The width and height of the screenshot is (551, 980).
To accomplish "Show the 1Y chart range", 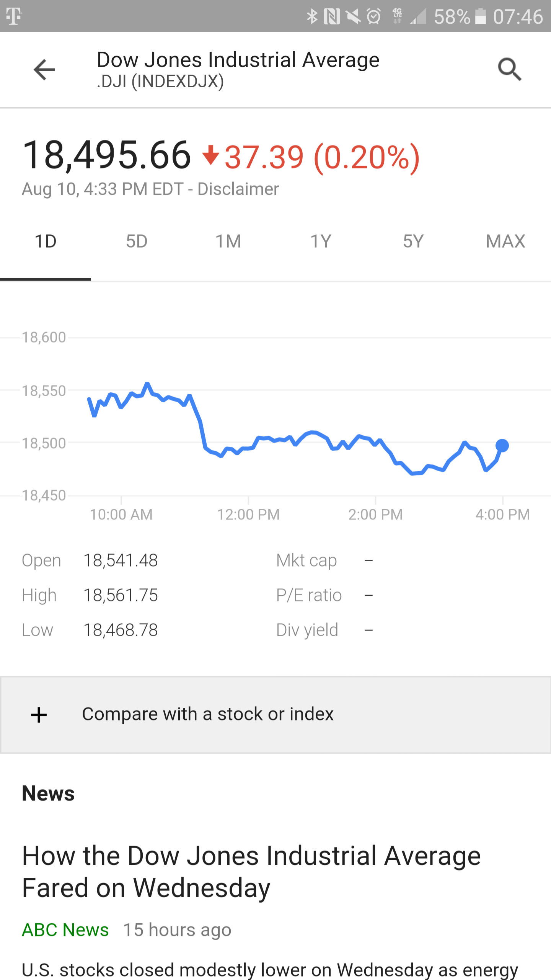I will tap(321, 242).
